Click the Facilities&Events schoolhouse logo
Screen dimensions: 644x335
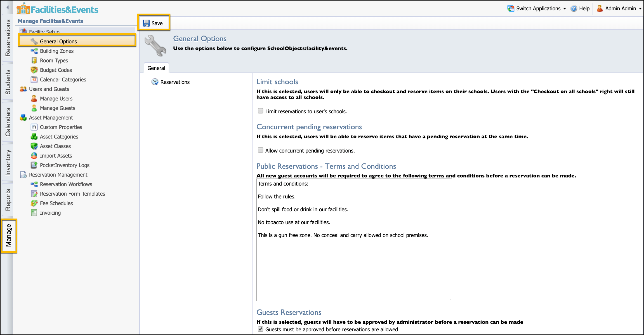coord(23,9)
